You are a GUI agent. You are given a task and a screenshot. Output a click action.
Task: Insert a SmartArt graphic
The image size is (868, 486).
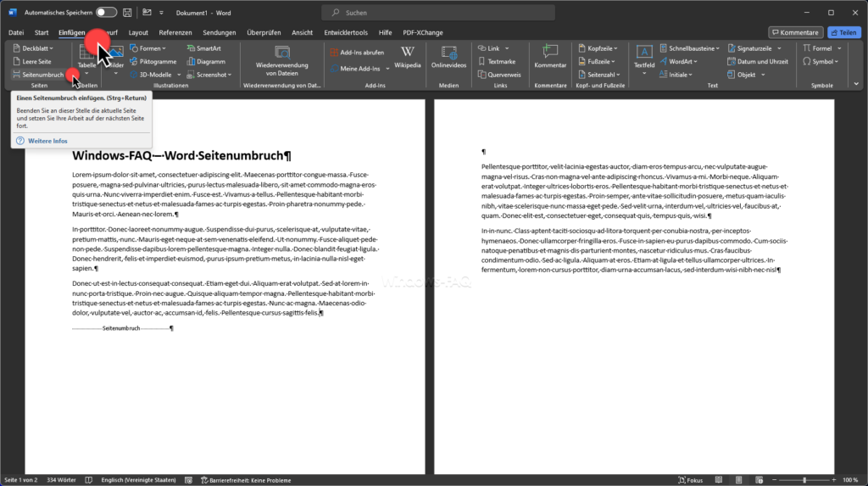(x=203, y=48)
